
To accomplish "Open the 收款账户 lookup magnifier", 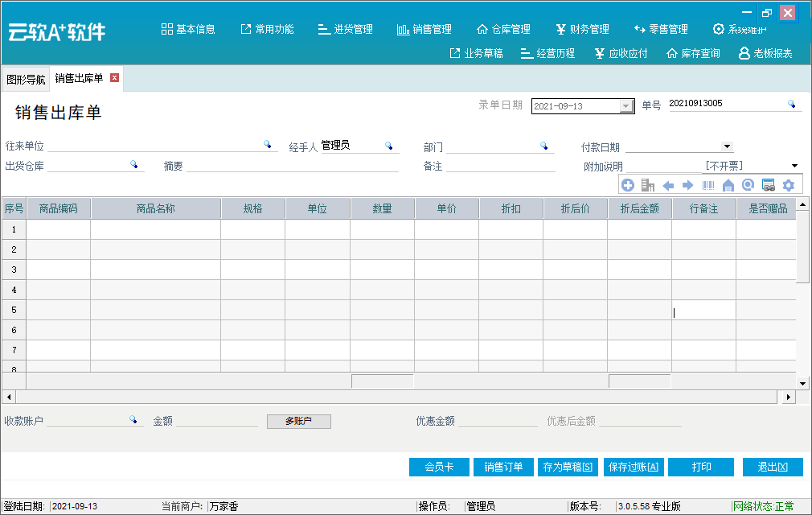I will (133, 418).
